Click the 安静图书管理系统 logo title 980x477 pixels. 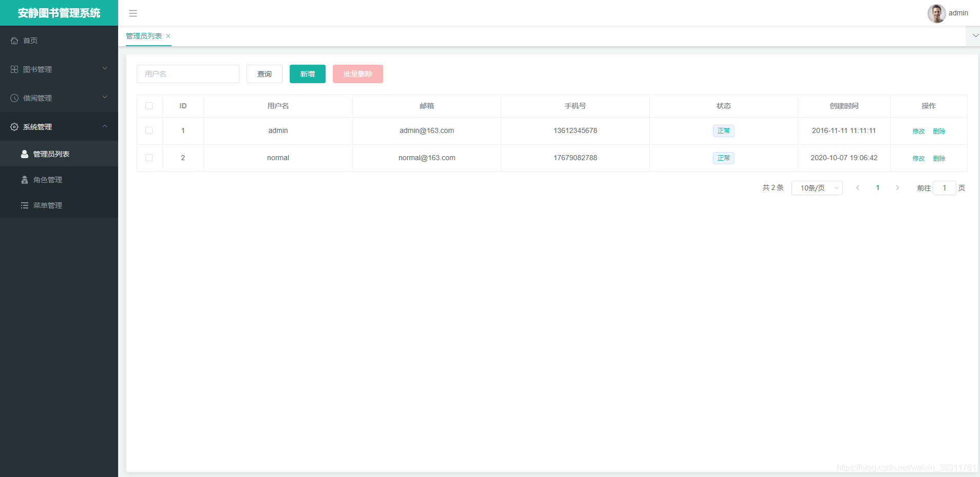[x=59, y=13]
